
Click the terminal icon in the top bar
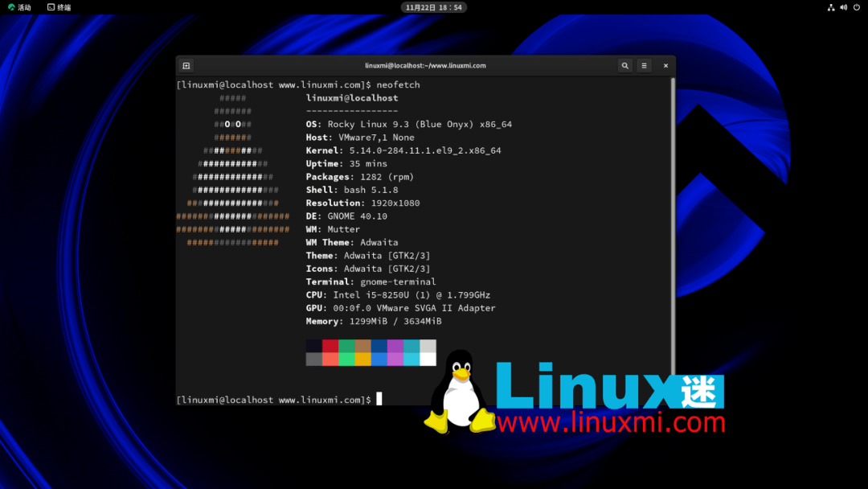pos(51,7)
